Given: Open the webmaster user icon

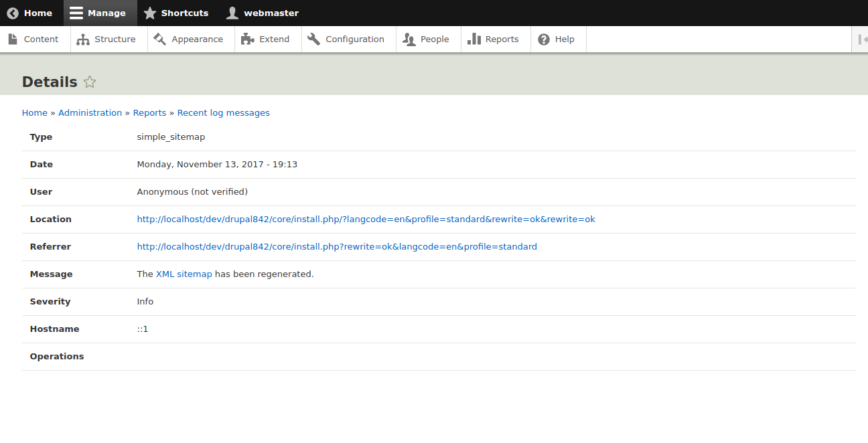Looking at the screenshot, I should pos(232,13).
